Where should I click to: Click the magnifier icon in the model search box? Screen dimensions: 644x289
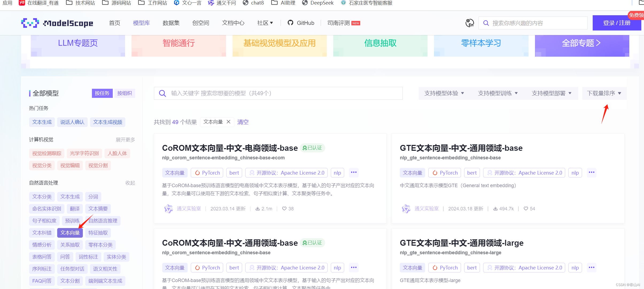pyautogui.click(x=162, y=93)
